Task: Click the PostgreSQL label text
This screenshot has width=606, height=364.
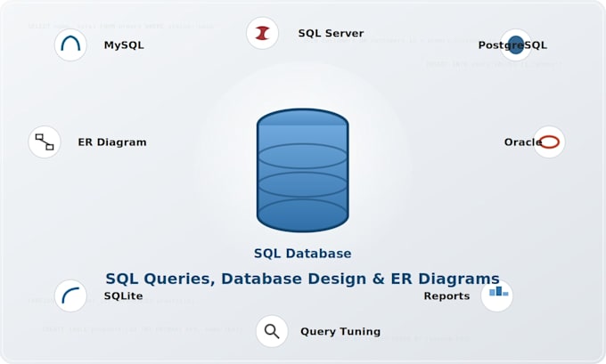Action: coord(512,45)
